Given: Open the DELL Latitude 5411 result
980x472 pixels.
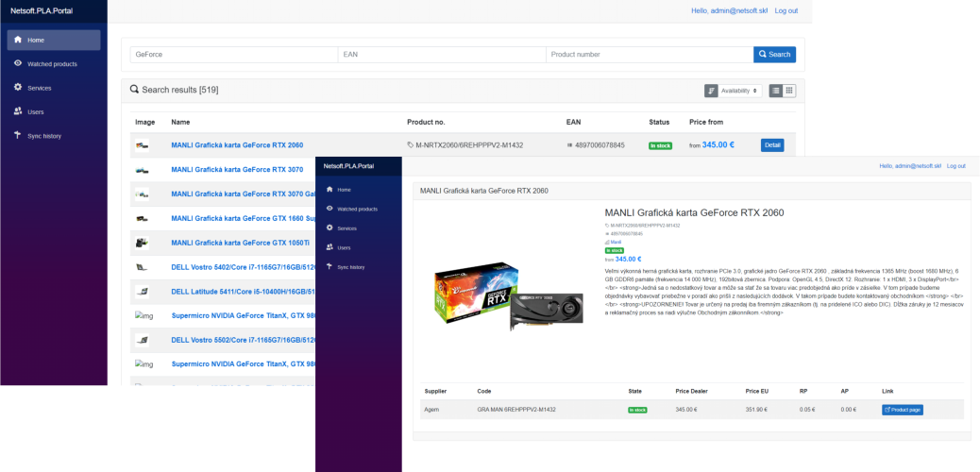Looking at the screenshot, I should point(244,292).
